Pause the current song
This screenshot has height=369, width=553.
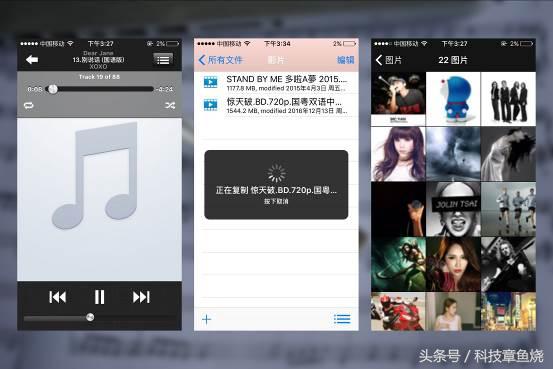99,297
